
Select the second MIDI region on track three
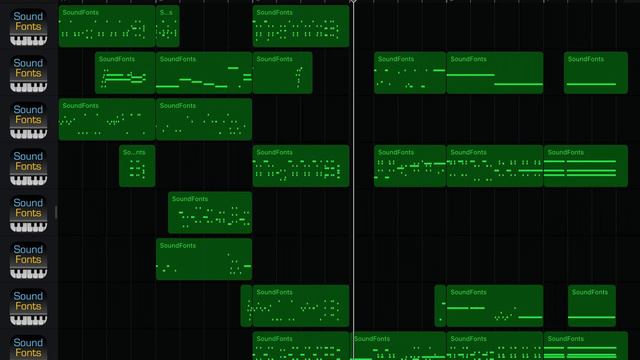coord(204,119)
